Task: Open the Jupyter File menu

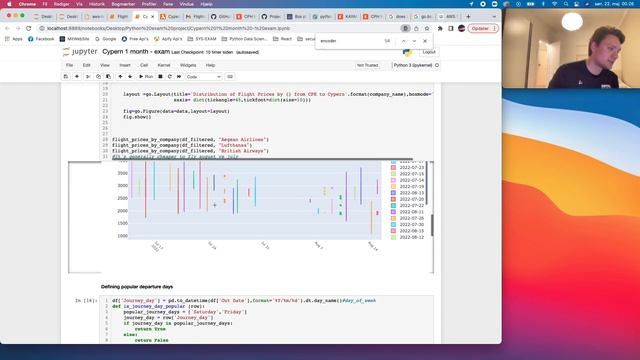Action: (69, 65)
